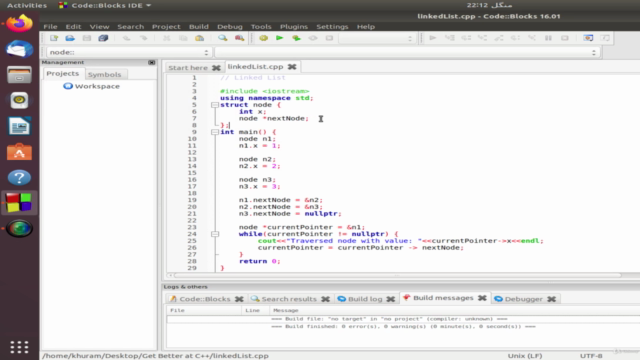Click the Stop debugger icon
This screenshot has height=360, width=640.
564,38
